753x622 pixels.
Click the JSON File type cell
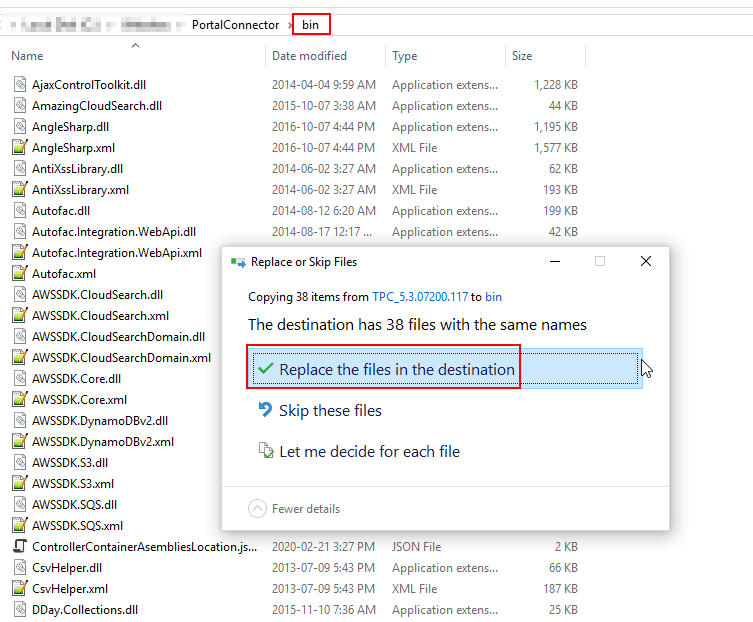[416, 547]
